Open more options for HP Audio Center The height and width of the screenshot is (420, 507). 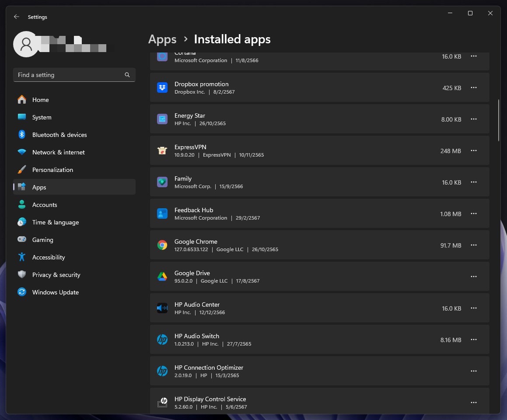point(474,308)
